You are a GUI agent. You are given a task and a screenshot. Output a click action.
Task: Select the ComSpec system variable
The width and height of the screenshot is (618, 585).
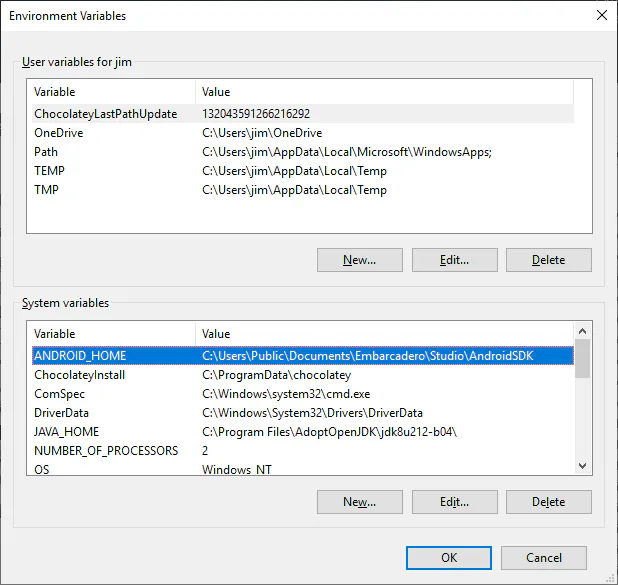click(59, 394)
